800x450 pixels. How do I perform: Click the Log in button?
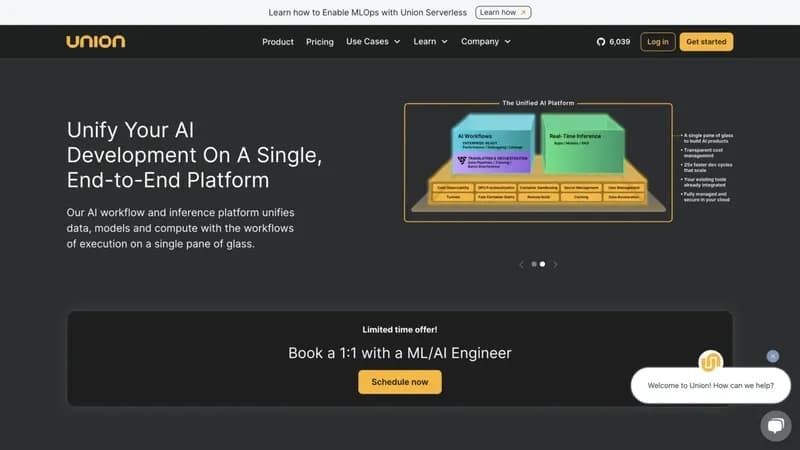coord(658,42)
